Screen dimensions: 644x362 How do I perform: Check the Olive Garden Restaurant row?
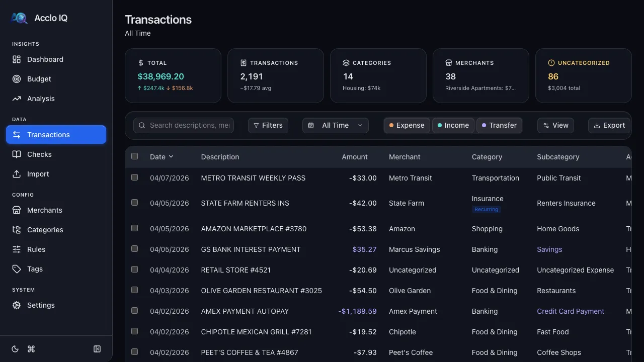(x=134, y=290)
